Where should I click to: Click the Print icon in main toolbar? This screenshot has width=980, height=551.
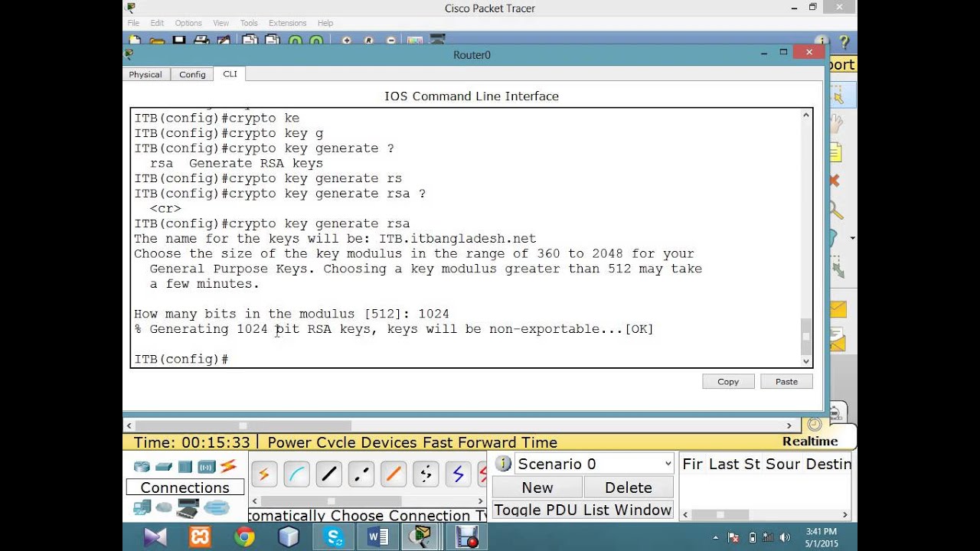click(x=201, y=40)
